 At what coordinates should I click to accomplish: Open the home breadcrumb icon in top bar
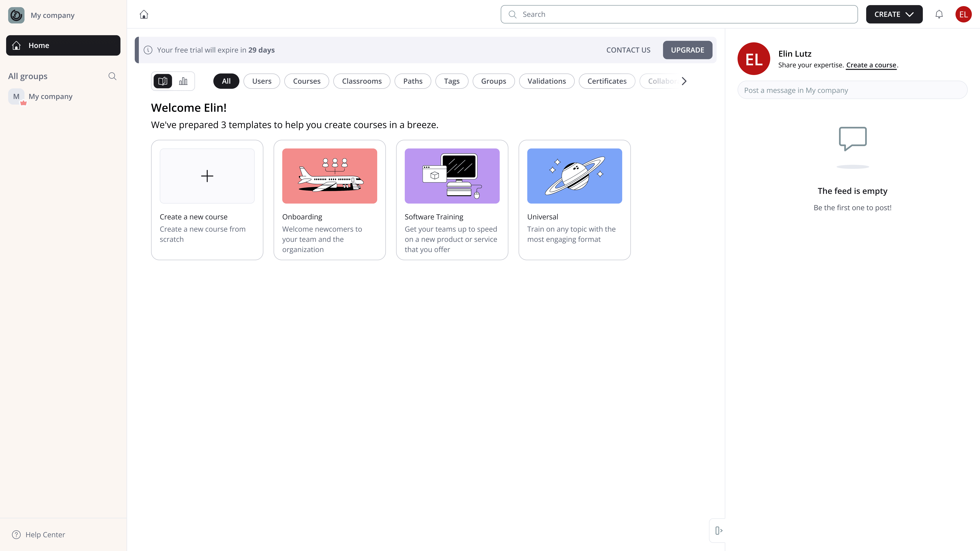[x=144, y=14]
